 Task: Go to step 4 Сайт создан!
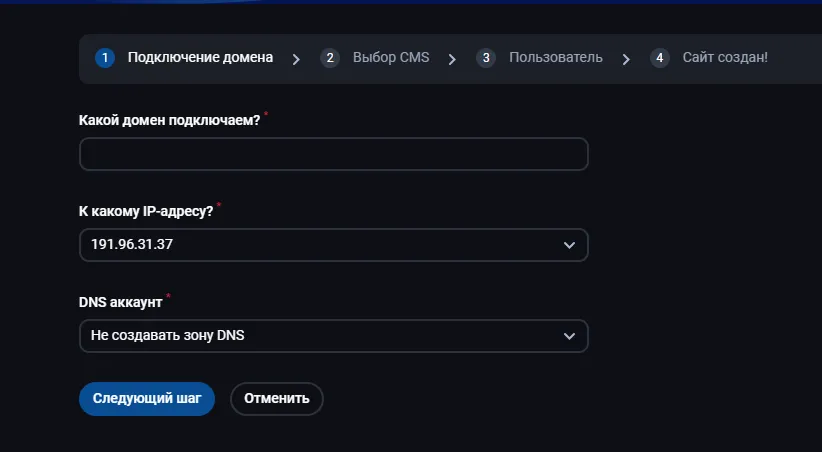click(709, 58)
